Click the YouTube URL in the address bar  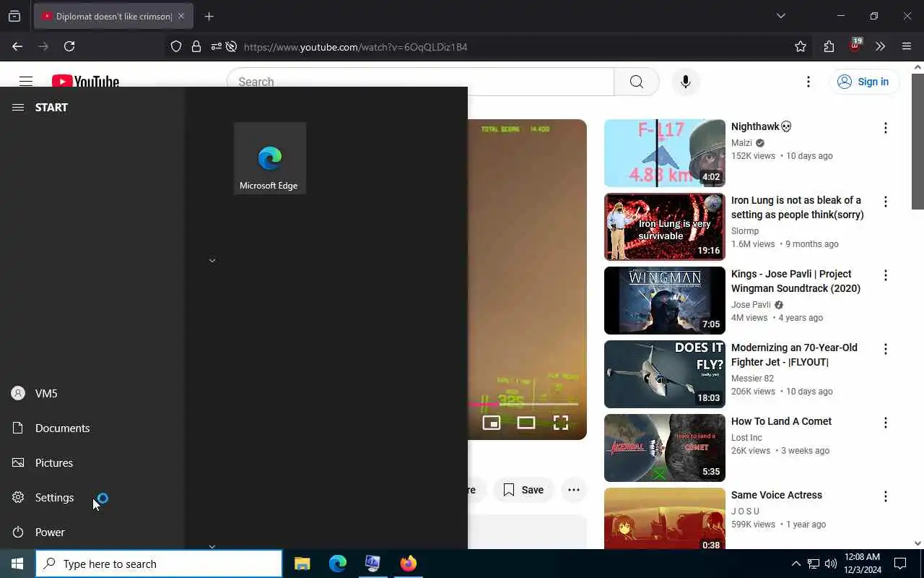356,47
